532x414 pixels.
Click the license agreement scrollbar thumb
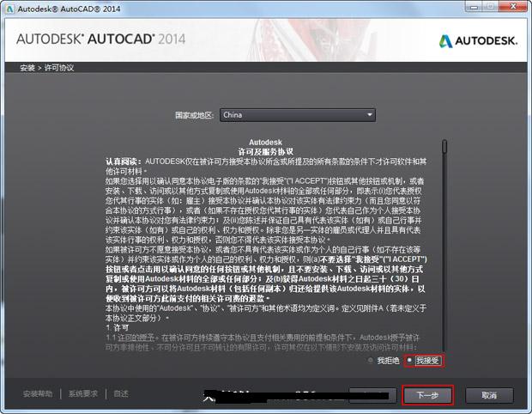tap(444, 146)
